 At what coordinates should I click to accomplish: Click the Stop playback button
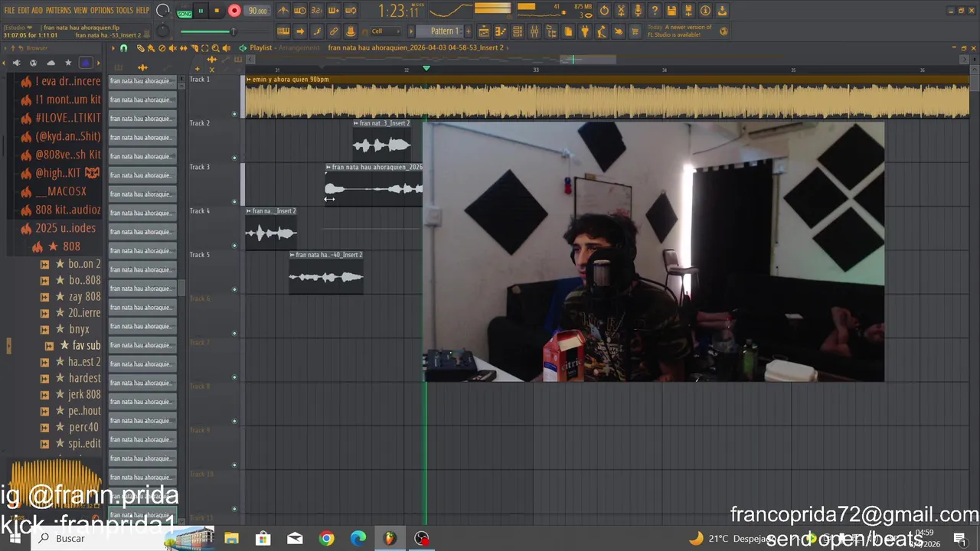(217, 11)
